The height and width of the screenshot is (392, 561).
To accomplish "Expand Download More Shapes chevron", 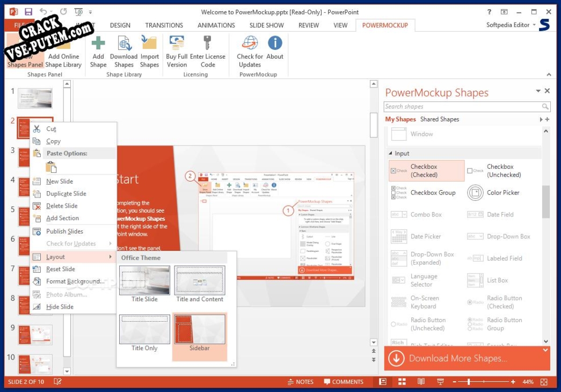I will (545, 350).
